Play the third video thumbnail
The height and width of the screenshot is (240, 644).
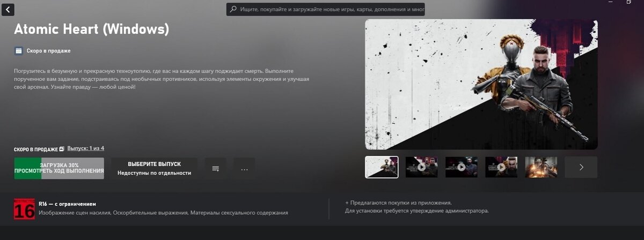coord(462,167)
